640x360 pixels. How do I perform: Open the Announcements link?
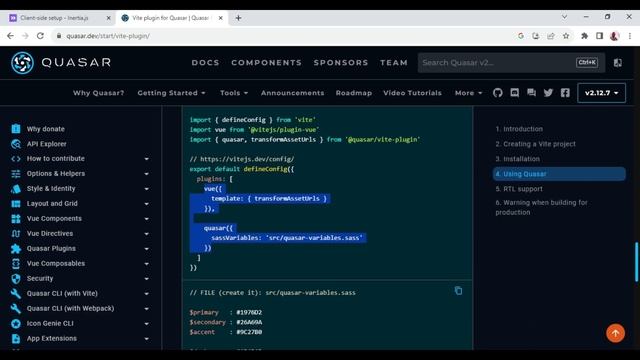coord(292,93)
